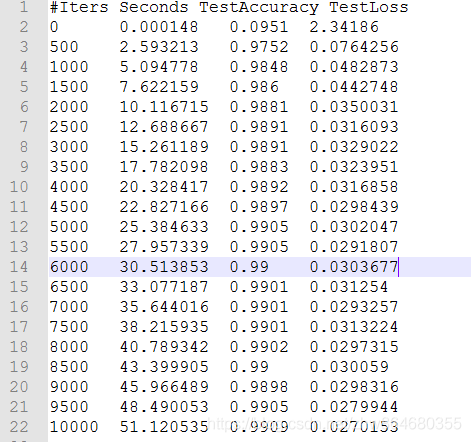Click the loss value 0.031254
Screen dimensions: 471x442
point(349,287)
